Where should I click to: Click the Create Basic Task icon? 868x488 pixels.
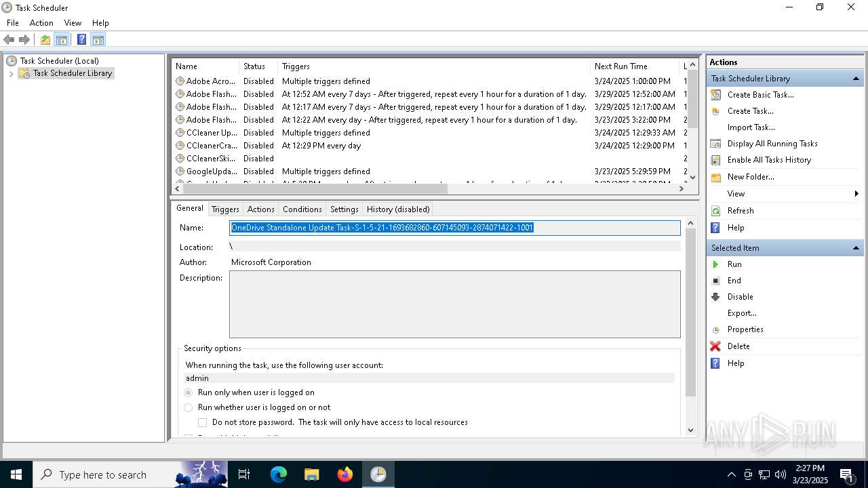pos(715,95)
